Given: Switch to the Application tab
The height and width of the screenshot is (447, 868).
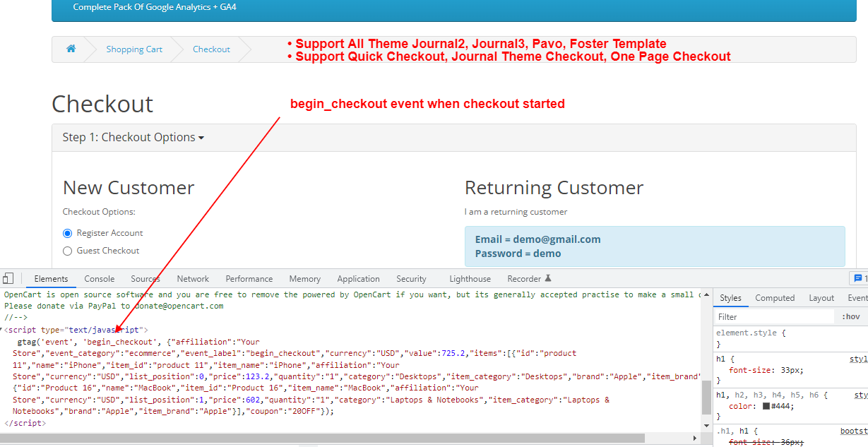Looking at the screenshot, I should [358, 279].
